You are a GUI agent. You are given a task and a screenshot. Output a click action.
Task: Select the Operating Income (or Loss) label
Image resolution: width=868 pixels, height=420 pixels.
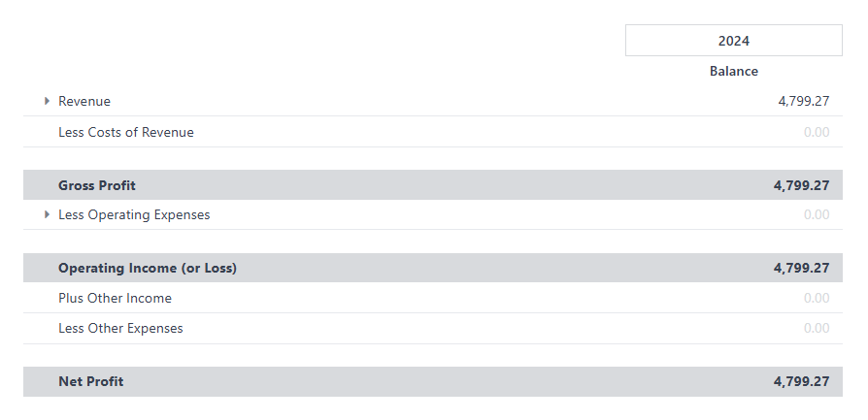[148, 268]
